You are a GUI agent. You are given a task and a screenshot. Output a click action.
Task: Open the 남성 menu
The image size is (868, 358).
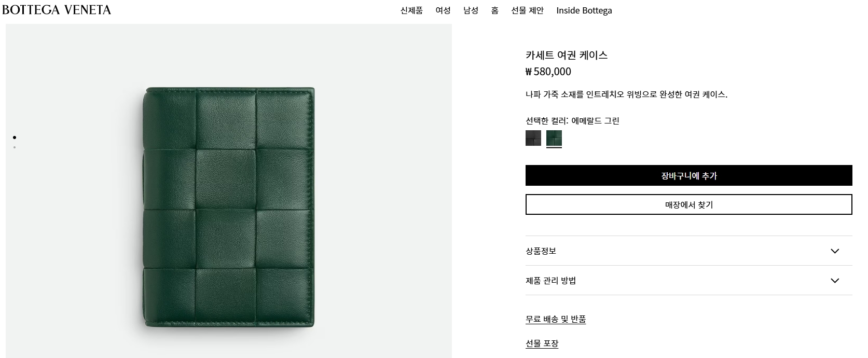(x=471, y=10)
